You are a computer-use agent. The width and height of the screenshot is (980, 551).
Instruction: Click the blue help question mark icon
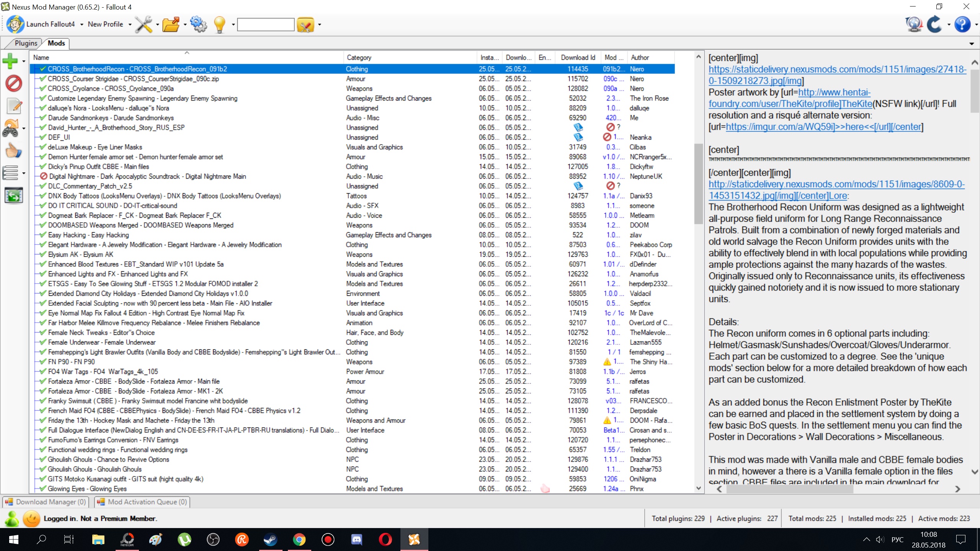coord(962,24)
